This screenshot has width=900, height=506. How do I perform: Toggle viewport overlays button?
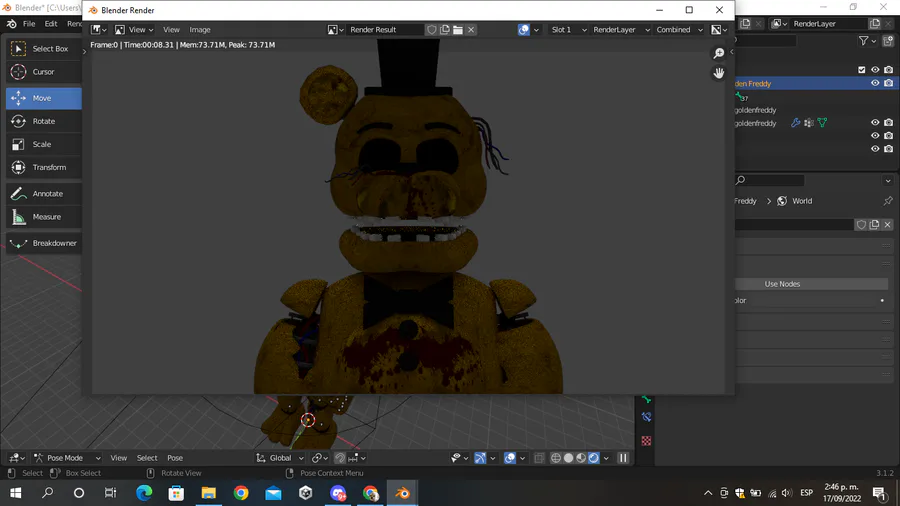510,458
